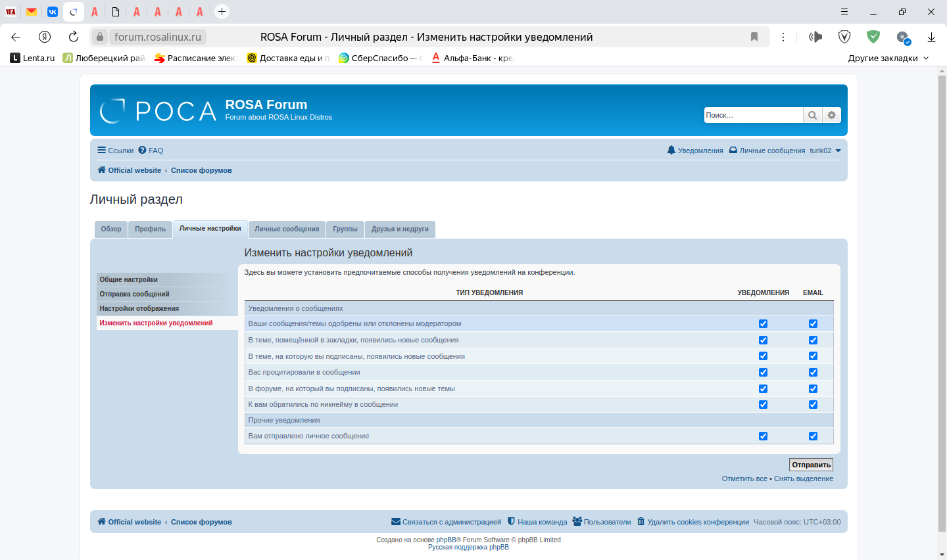
Task: Click the РОСА logo in the header
Action: click(x=158, y=111)
